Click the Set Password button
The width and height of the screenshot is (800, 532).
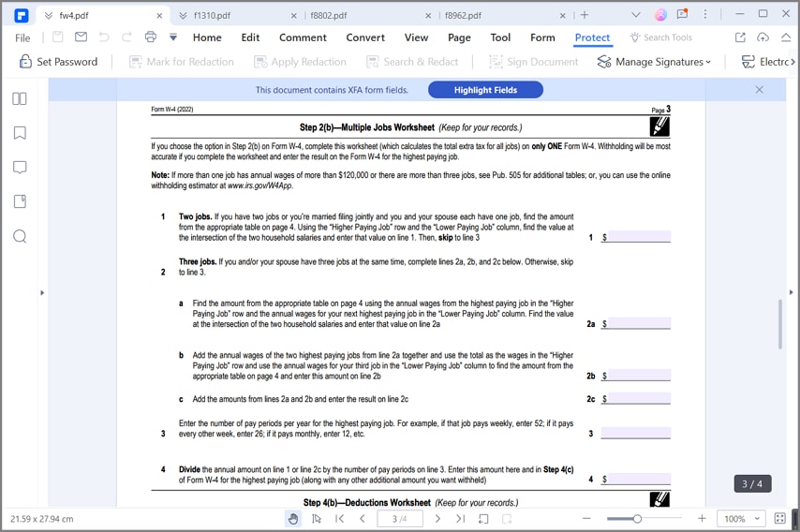[58, 62]
